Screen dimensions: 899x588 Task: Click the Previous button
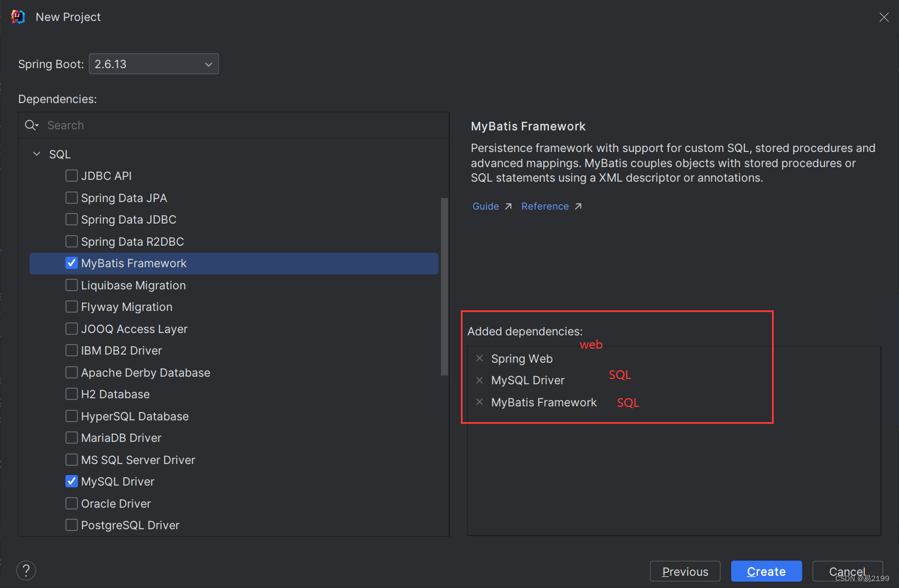[685, 572]
